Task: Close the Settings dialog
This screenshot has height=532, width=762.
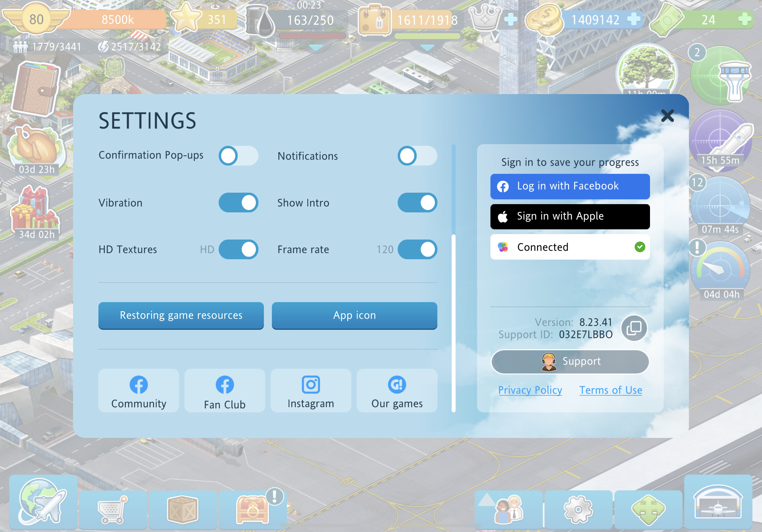Action: [x=668, y=116]
